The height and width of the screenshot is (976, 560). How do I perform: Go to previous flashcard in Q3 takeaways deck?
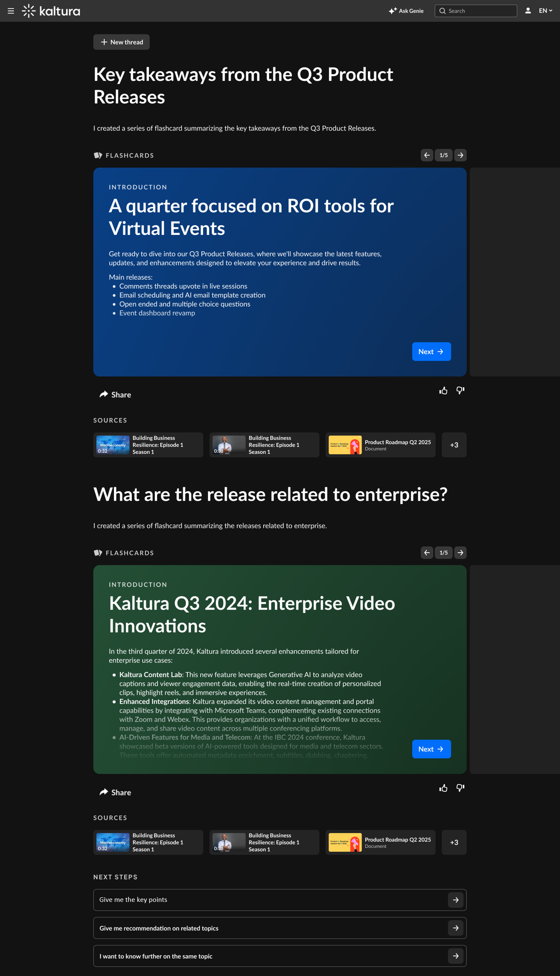click(427, 155)
